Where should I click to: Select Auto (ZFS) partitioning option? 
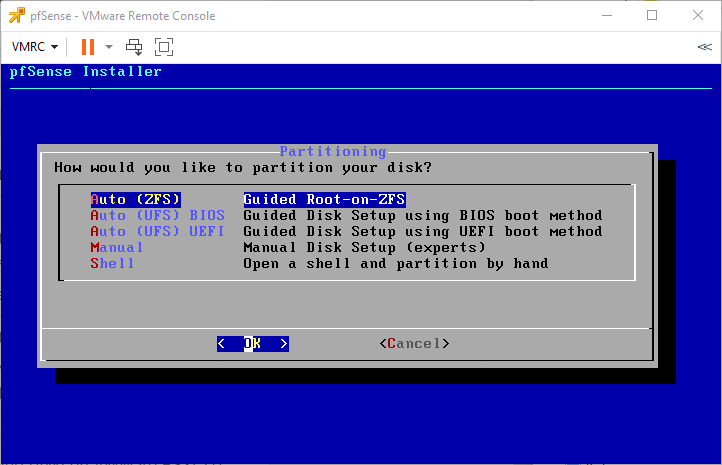135,199
